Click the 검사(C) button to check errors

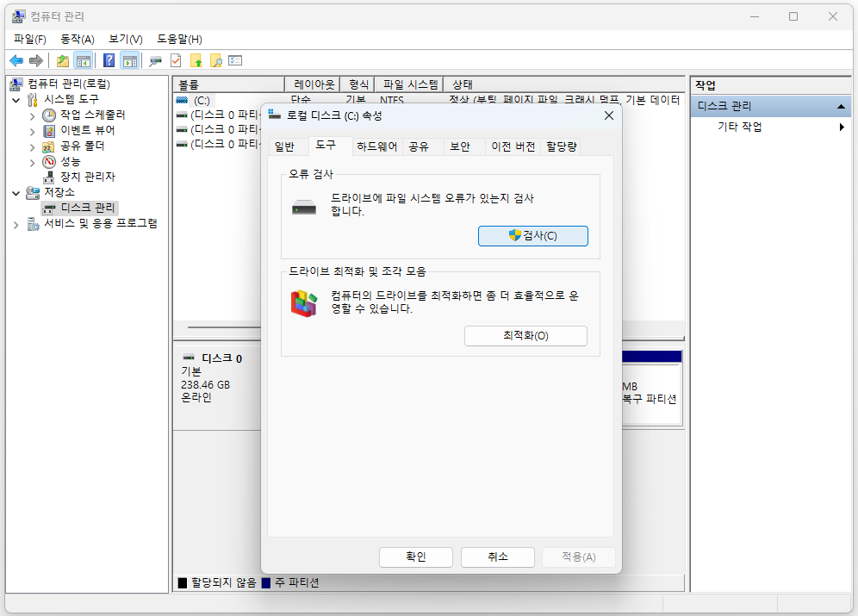click(532, 235)
